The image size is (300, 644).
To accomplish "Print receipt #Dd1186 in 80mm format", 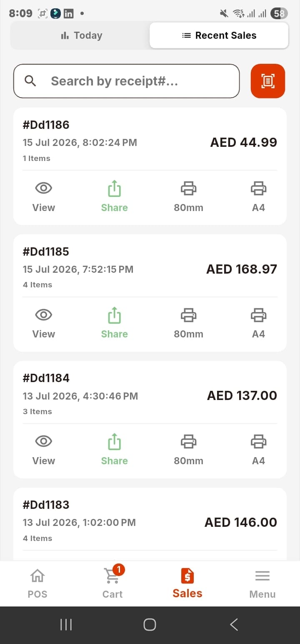I will (x=188, y=196).
